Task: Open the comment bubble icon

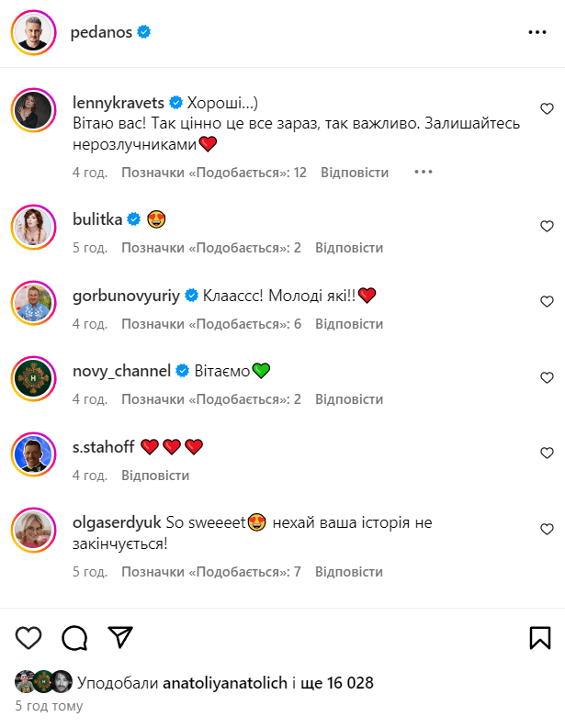Action: pos(74,637)
